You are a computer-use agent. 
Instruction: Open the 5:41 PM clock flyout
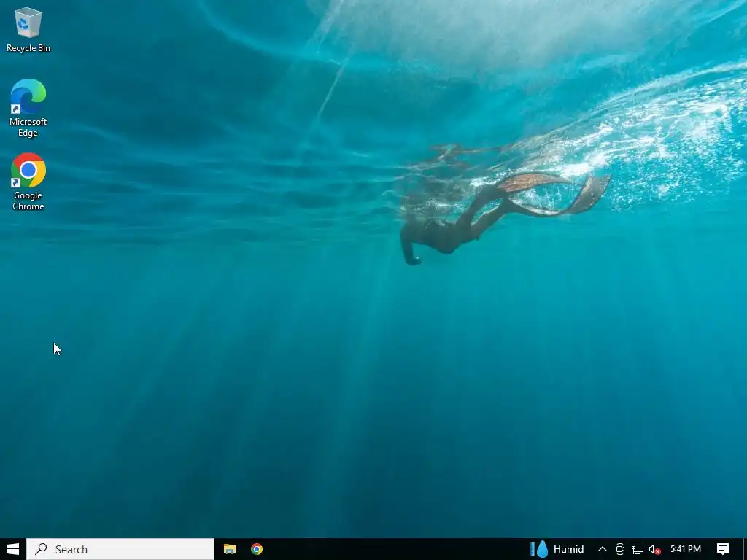686,549
